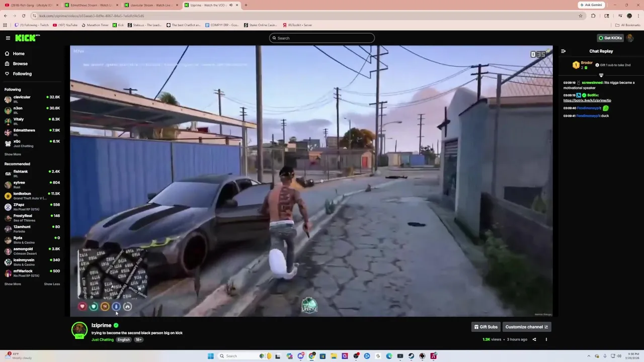The height and width of the screenshot is (362, 644).
Task: Open Chrome three-dot menu
Action: 638,16
